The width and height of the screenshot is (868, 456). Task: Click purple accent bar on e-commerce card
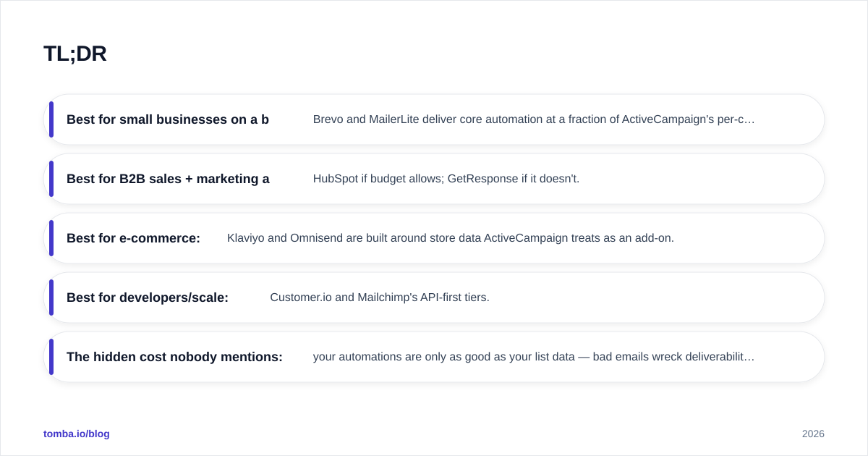pyautogui.click(x=51, y=238)
